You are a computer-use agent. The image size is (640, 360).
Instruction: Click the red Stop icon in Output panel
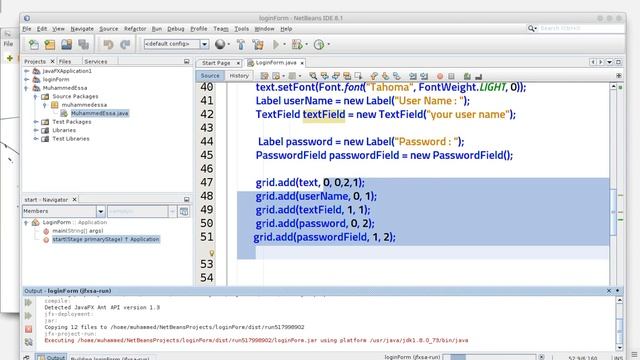(x=28, y=329)
